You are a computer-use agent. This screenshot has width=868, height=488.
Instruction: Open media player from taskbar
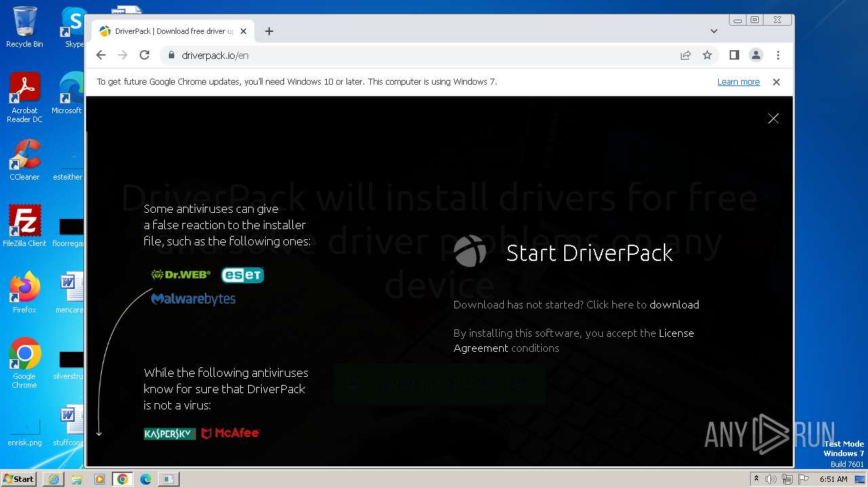[x=100, y=479]
